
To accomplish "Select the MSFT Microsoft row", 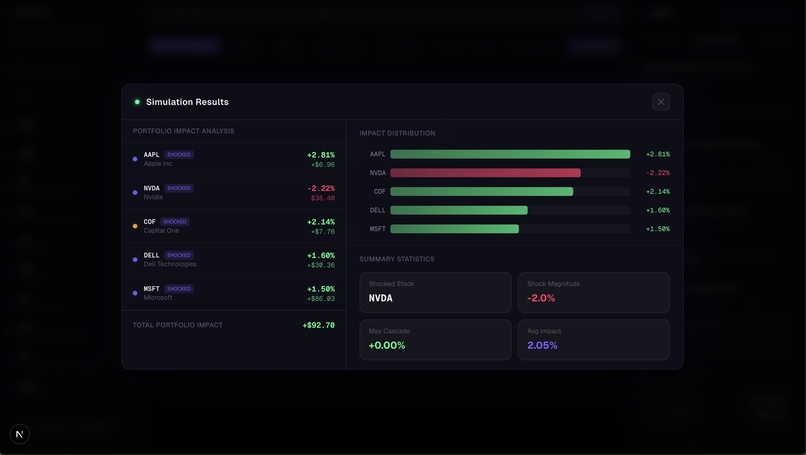I will pyautogui.click(x=234, y=293).
